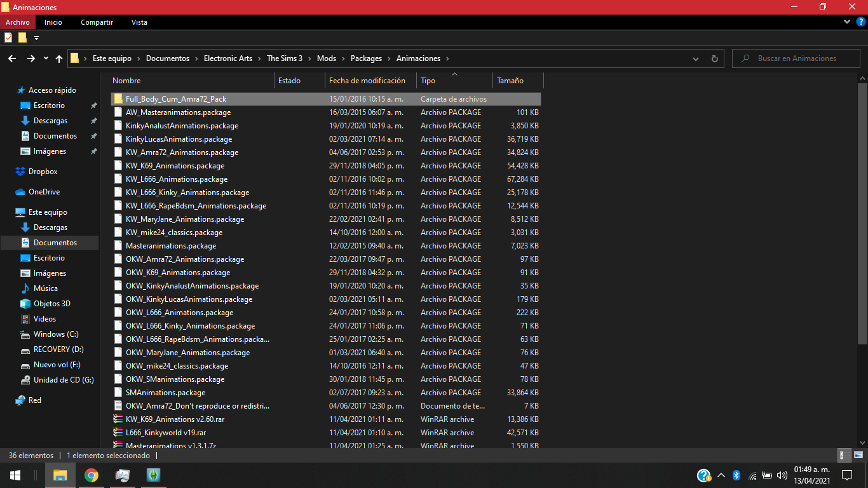Select Acceso rápido in the navigation pane
The width and height of the screenshot is (868, 488).
(x=52, y=90)
